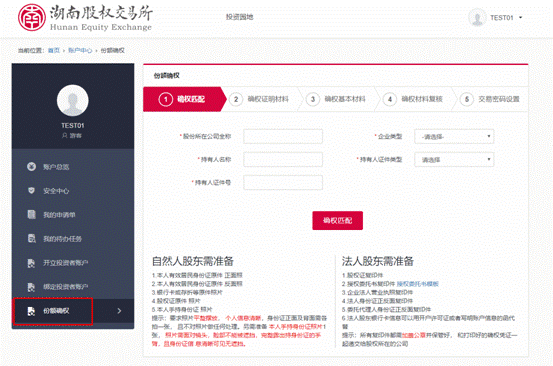Viewport: 553px width, 366px height.
Task: Open the 授权委托书模板 link
Action: (418, 284)
